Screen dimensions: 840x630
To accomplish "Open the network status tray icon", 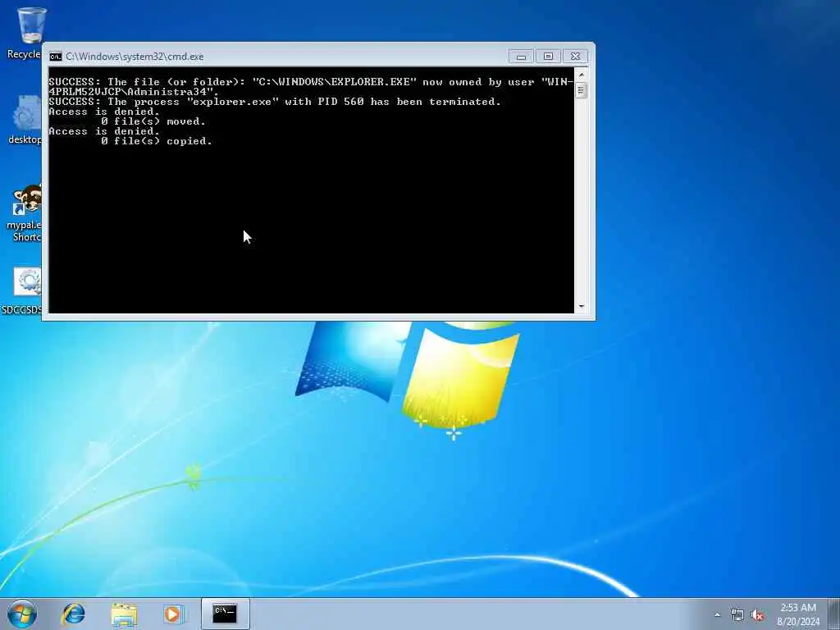I will pyautogui.click(x=737, y=614).
